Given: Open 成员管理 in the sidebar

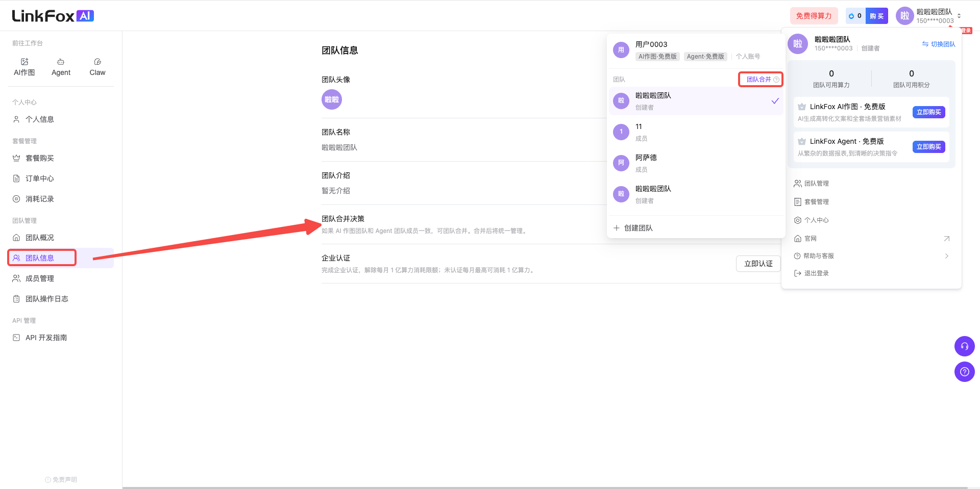Looking at the screenshot, I should click(x=61, y=278).
